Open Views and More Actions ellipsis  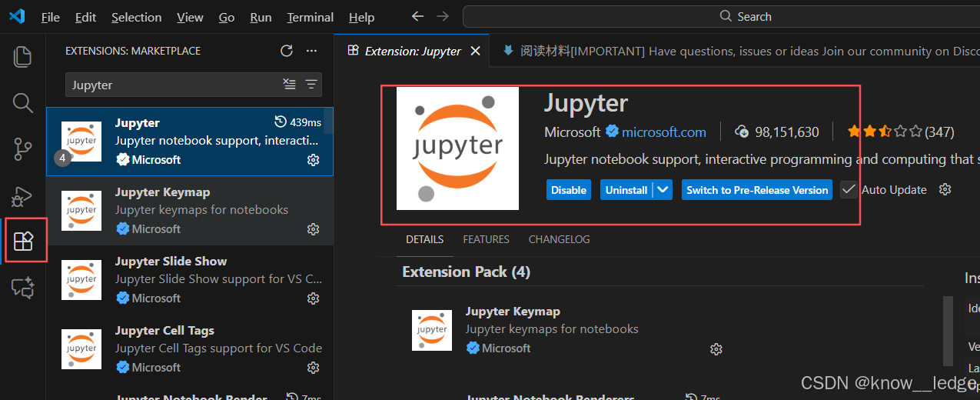coord(311,51)
